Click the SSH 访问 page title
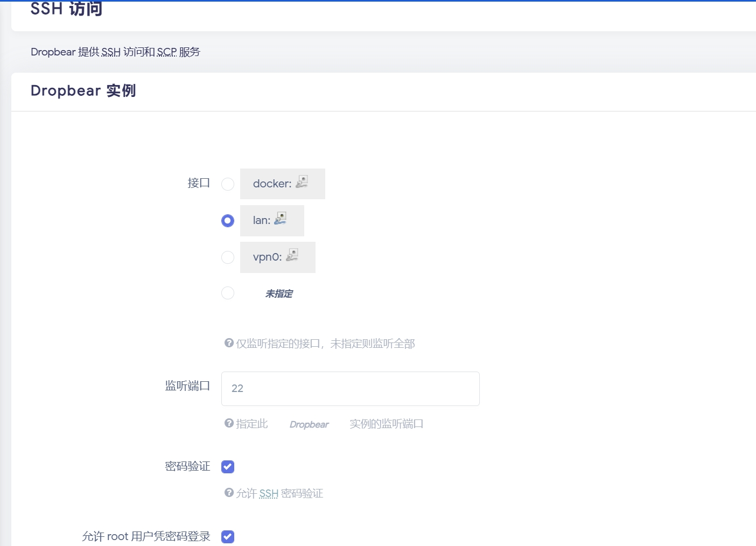This screenshot has height=546, width=756. (66, 9)
